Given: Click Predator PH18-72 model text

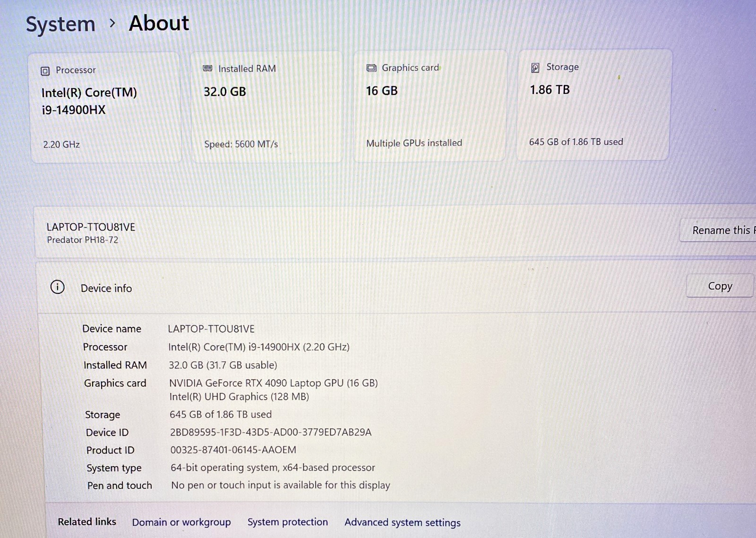Looking at the screenshot, I should click(x=83, y=240).
